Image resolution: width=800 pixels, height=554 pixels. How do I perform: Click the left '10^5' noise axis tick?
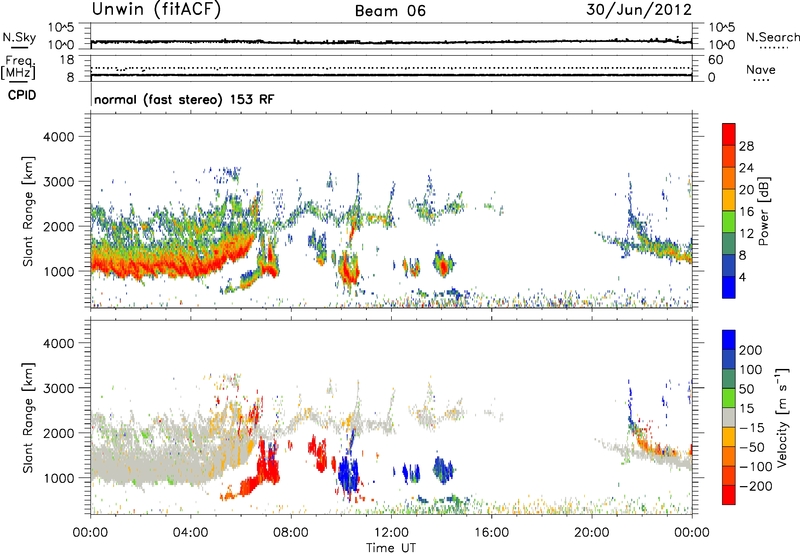click(x=62, y=27)
